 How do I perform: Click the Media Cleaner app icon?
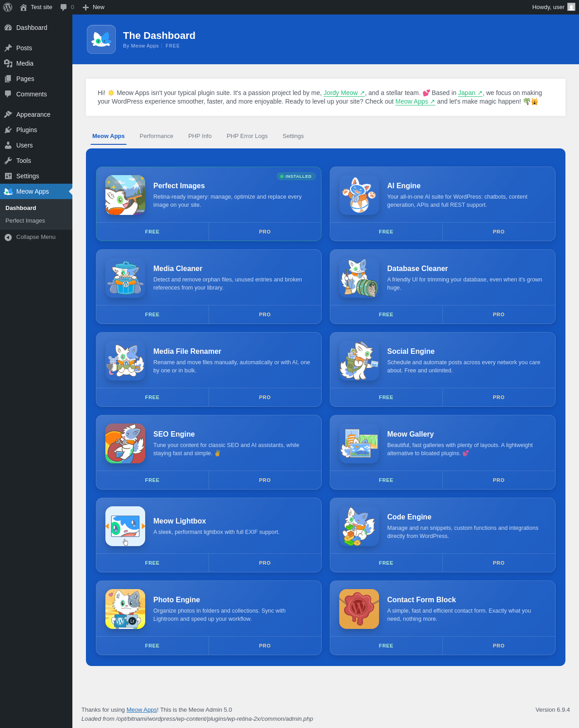click(x=125, y=278)
